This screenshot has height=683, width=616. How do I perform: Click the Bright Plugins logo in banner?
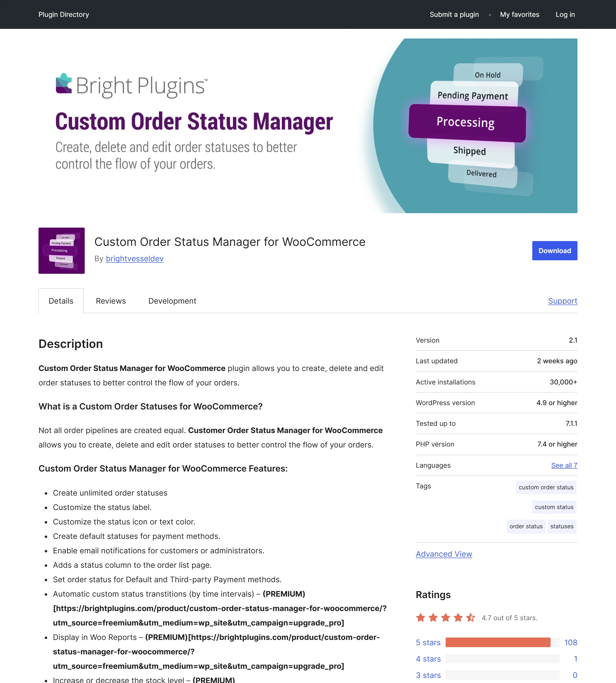[132, 85]
